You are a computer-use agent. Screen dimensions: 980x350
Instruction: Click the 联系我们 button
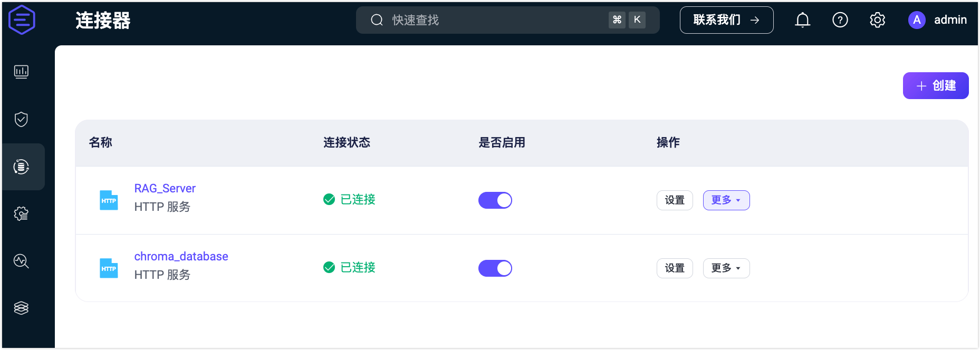coord(726,20)
